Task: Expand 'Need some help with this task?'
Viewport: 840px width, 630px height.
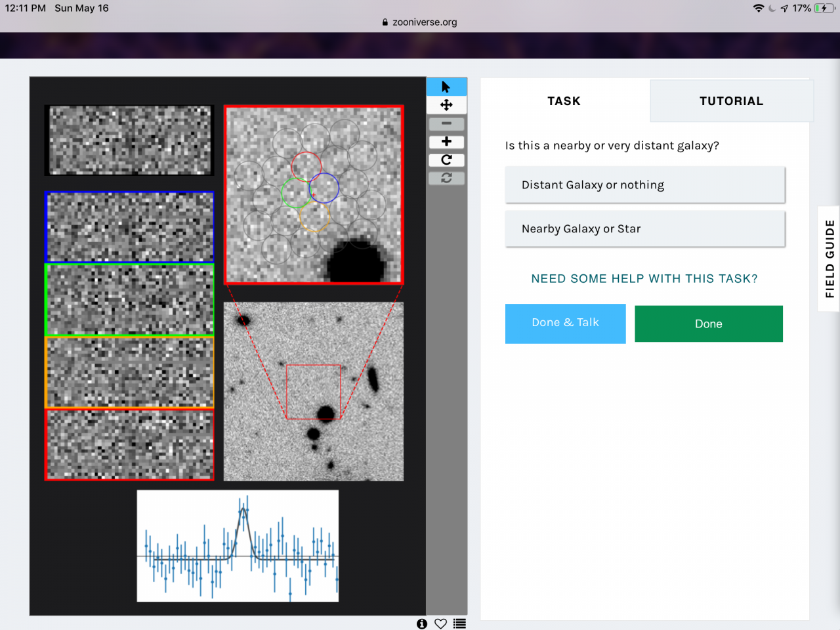Action: point(644,279)
